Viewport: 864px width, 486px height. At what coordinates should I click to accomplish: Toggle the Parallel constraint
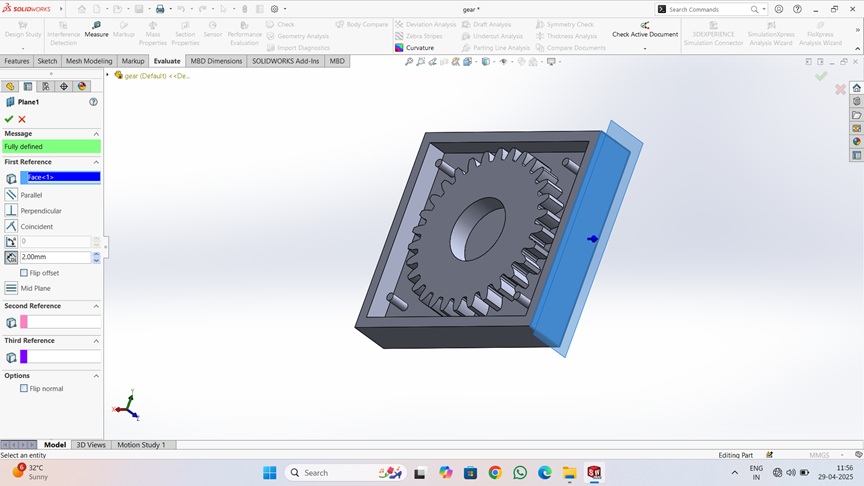[11, 195]
